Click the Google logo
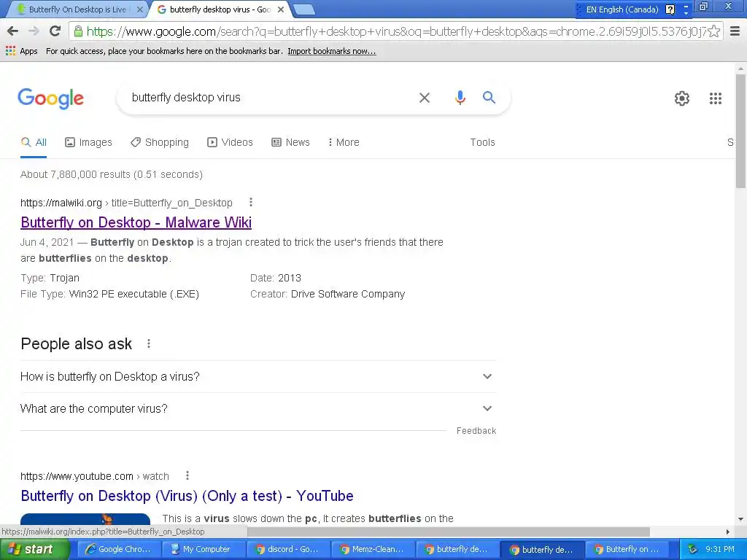Image resolution: width=747 pixels, height=560 pixels. pos(50,98)
